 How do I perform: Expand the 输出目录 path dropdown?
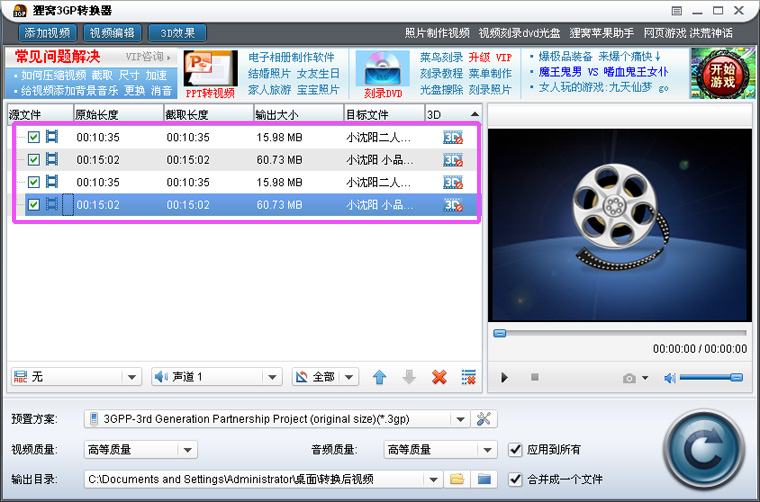[x=433, y=480]
